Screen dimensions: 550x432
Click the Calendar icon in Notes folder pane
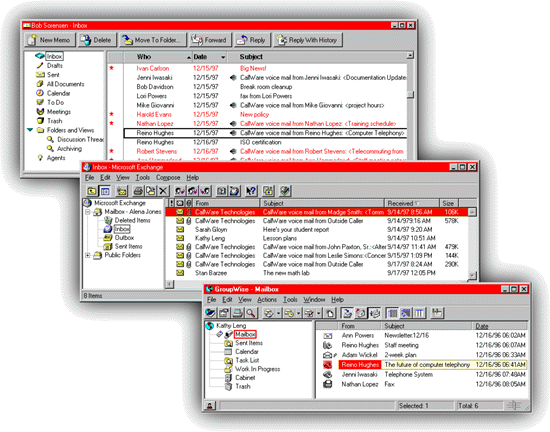point(40,93)
